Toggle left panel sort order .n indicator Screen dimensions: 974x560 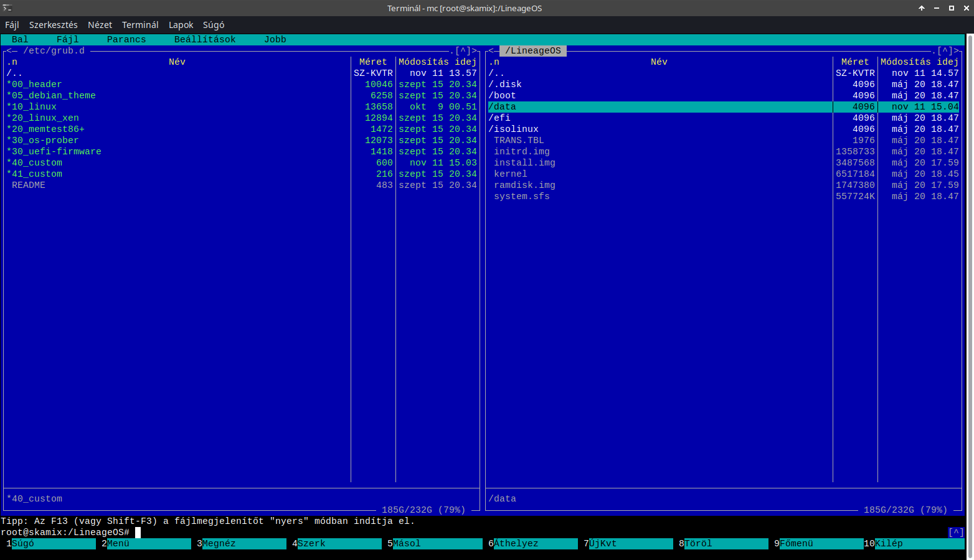pyautogui.click(x=12, y=62)
